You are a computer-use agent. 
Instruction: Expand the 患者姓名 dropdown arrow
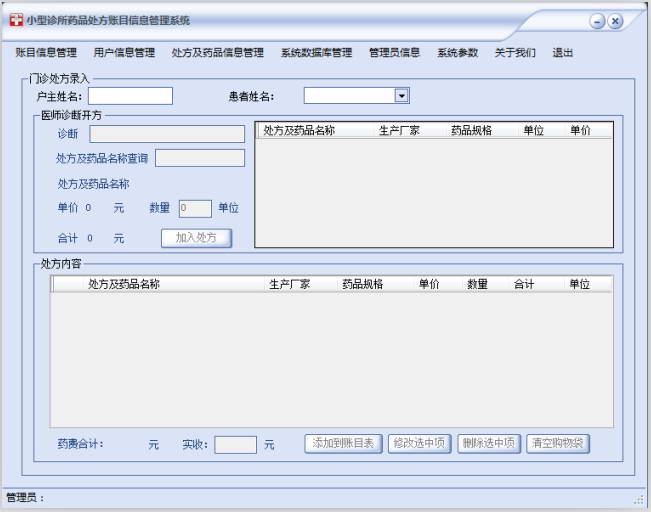tap(401, 96)
